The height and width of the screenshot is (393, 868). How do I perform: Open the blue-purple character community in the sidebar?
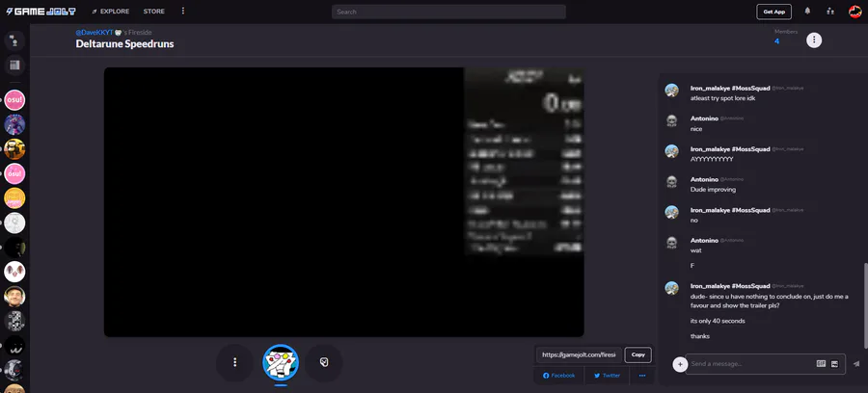click(14, 124)
